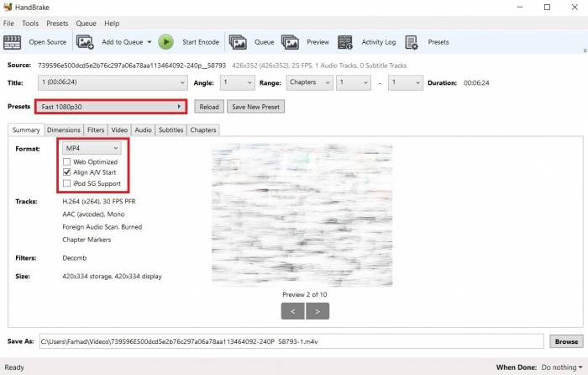Toggle iPod 5G Support checkbox
The image size is (588, 375).
tap(67, 183)
